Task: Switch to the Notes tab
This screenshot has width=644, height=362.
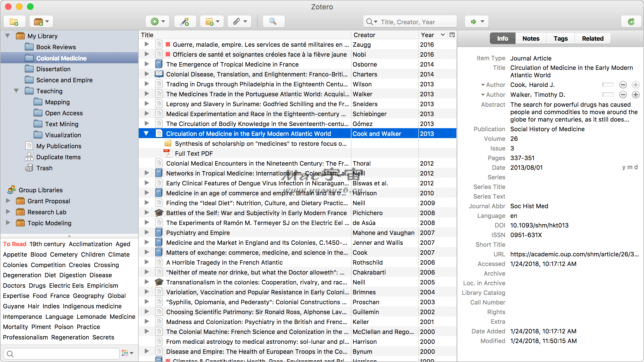Action: tap(531, 39)
